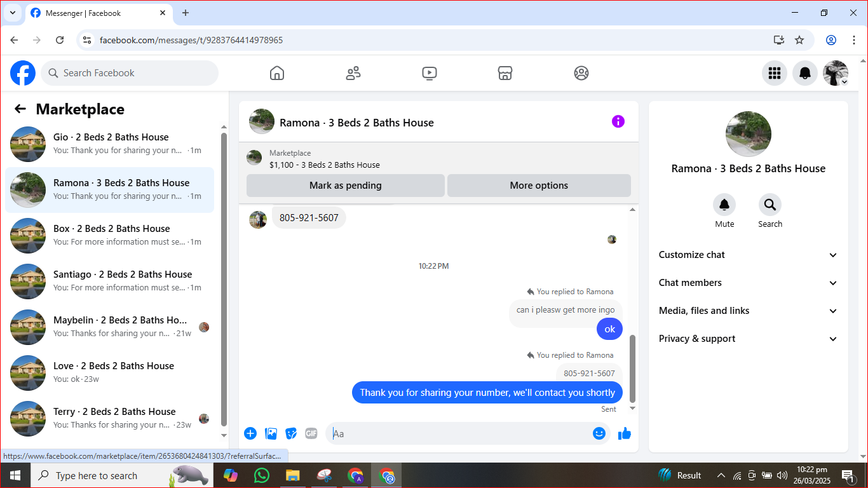Open Chrome three-dot menu

click(854, 40)
